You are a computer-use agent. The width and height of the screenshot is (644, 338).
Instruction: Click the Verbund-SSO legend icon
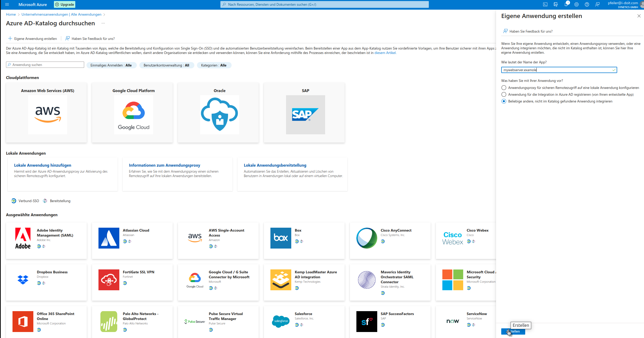(x=14, y=201)
